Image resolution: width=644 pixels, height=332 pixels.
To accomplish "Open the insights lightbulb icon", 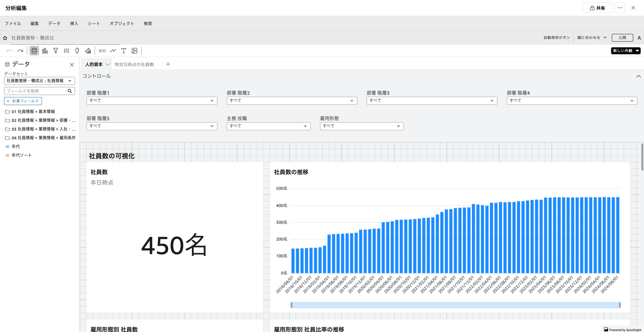I will 77,51.
